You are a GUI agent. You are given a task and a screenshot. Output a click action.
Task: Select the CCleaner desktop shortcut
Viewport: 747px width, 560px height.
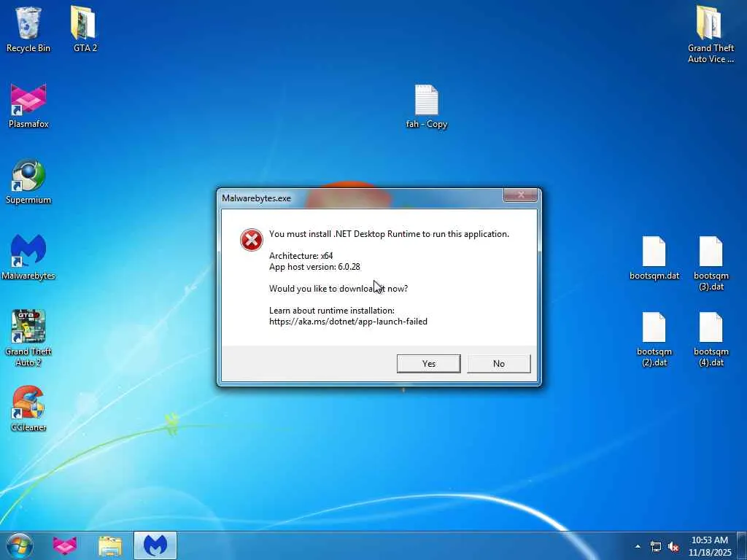coord(28,408)
